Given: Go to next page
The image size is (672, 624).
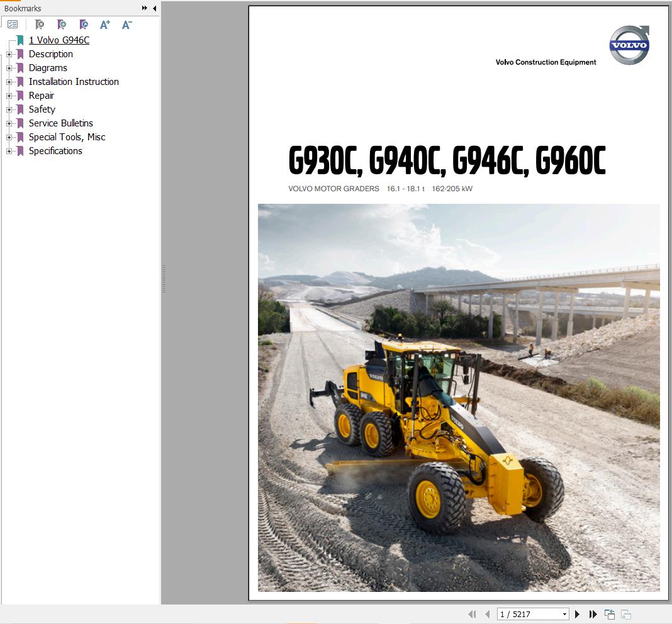Looking at the screenshot, I should point(577,614).
